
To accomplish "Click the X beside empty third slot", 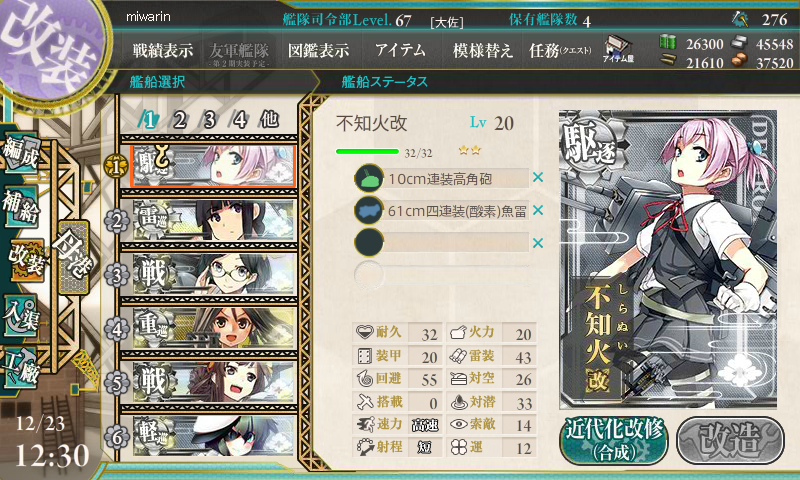I will 538,243.
